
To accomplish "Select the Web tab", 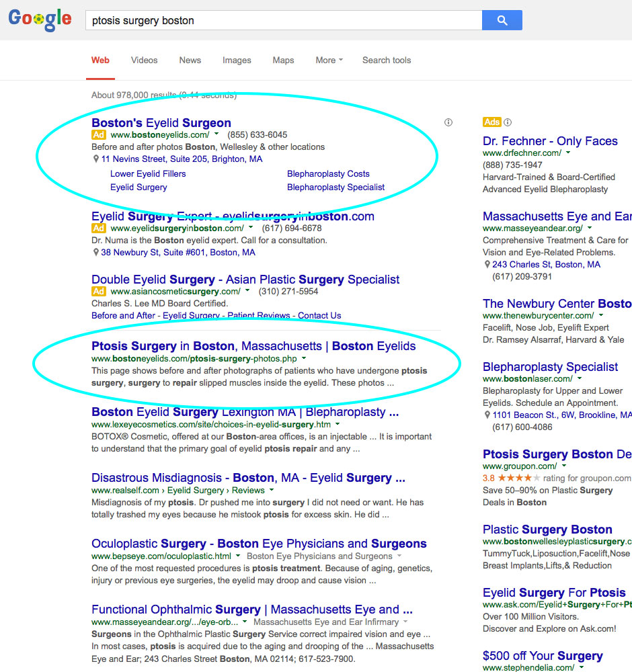I will pyautogui.click(x=100, y=60).
